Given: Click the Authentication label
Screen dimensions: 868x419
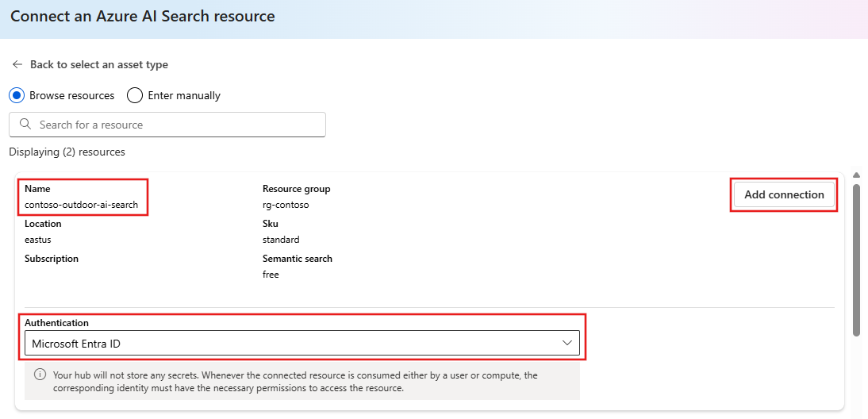Looking at the screenshot, I should tap(56, 323).
